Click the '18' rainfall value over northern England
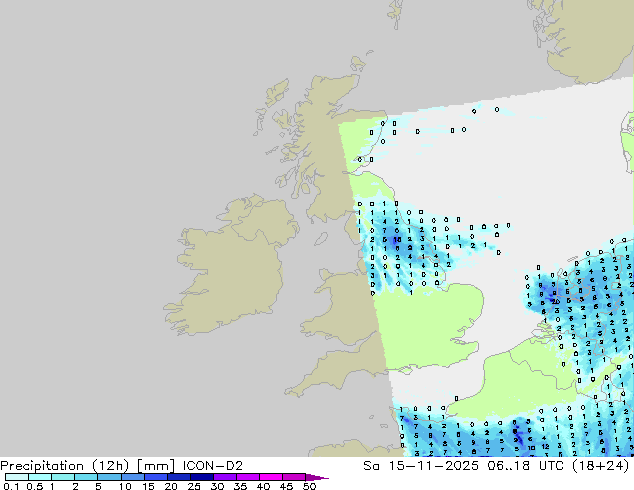Viewport: 634px width, 490px height. point(397,239)
